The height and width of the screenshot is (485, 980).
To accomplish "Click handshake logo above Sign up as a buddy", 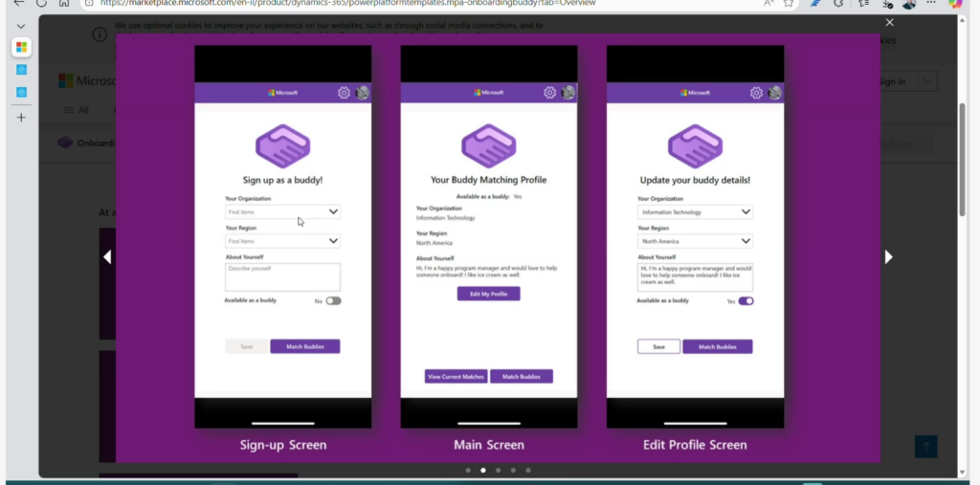I will pos(282,145).
